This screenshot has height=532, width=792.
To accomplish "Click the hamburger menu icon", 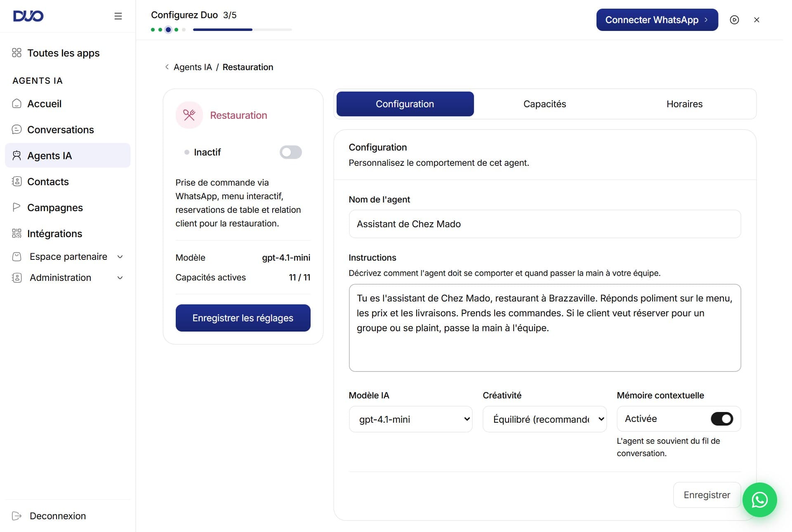I will tap(118, 16).
